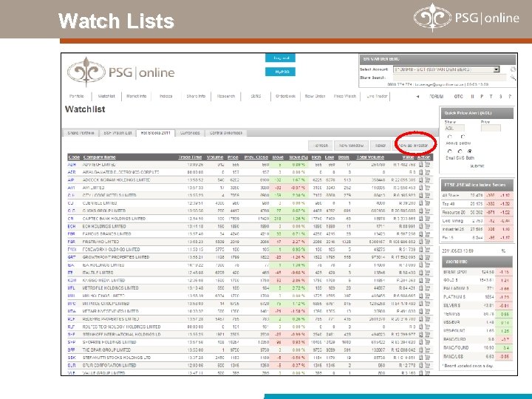532x399 pixels.
Task: Click the Share field containing AGL
Action: (454, 129)
